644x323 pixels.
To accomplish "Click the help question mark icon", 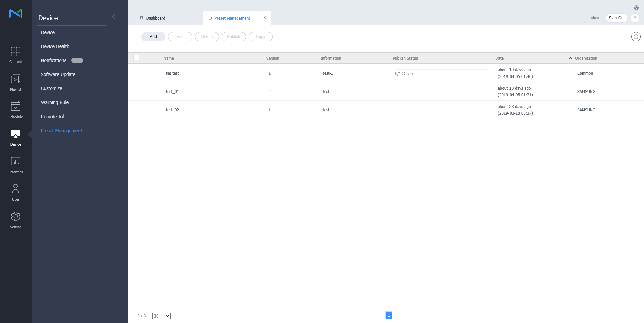I will tap(635, 18).
